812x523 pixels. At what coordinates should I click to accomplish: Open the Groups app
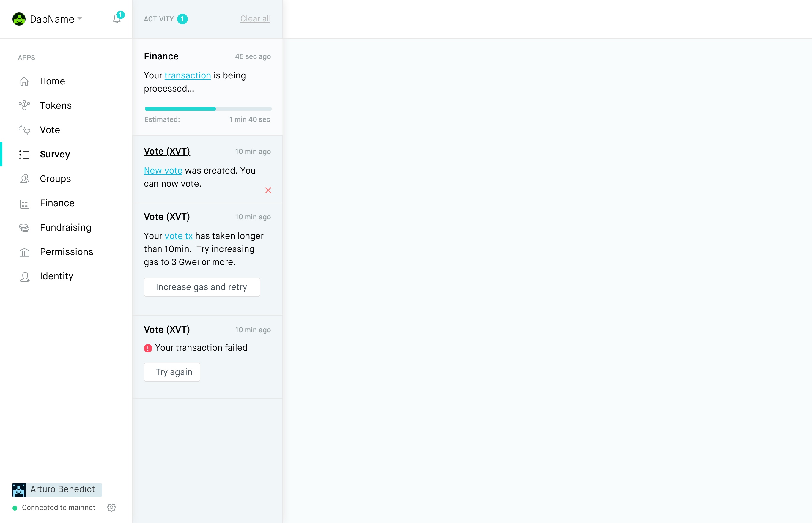[55, 179]
